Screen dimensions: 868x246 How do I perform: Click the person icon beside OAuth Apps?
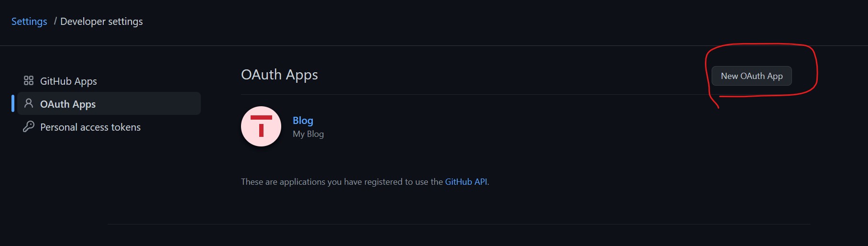pos(29,103)
